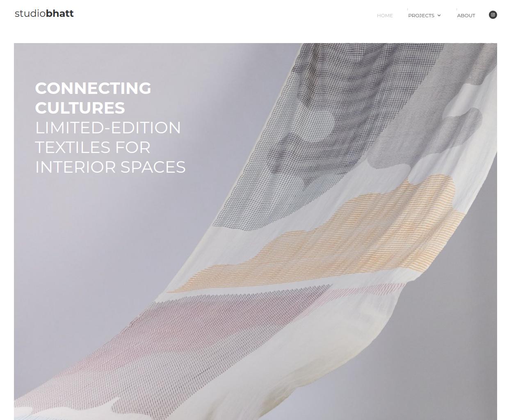Expand the chevron next to PROJECTS
The height and width of the screenshot is (420, 525).
[x=439, y=16]
